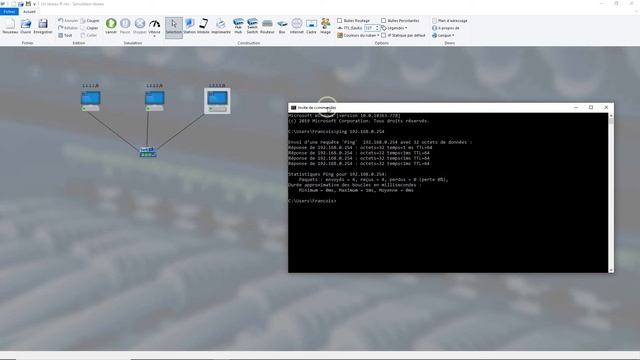Click the quick access save icon in the title bar
The width and height of the screenshot is (640, 360).
[28, 4]
